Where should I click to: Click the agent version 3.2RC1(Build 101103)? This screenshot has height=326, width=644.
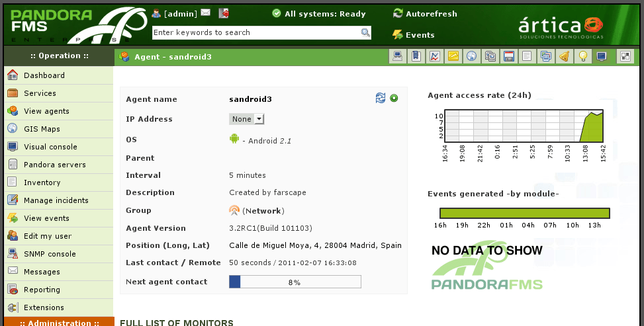pyautogui.click(x=270, y=228)
